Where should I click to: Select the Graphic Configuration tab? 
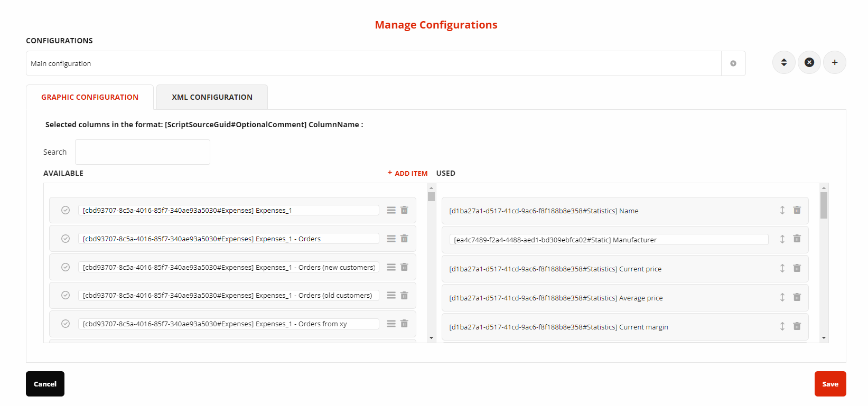point(90,97)
